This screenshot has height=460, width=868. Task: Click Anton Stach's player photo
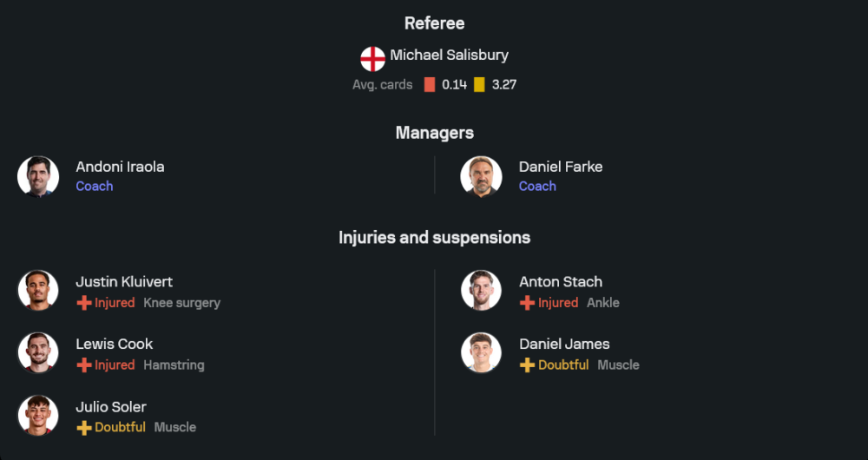pos(481,291)
